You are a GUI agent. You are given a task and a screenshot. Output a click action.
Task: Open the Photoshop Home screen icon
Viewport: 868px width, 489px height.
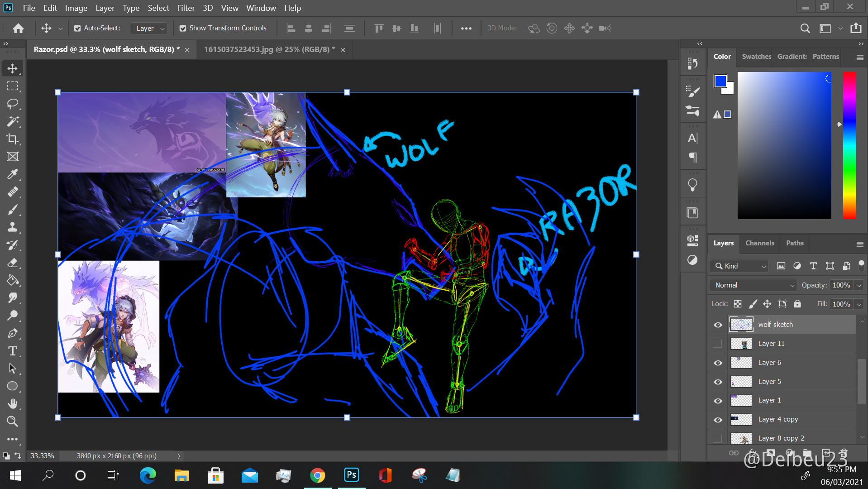point(18,28)
